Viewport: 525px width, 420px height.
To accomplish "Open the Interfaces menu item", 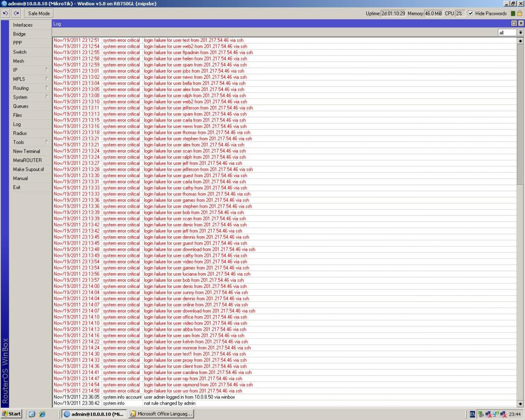I will (x=23, y=25).
